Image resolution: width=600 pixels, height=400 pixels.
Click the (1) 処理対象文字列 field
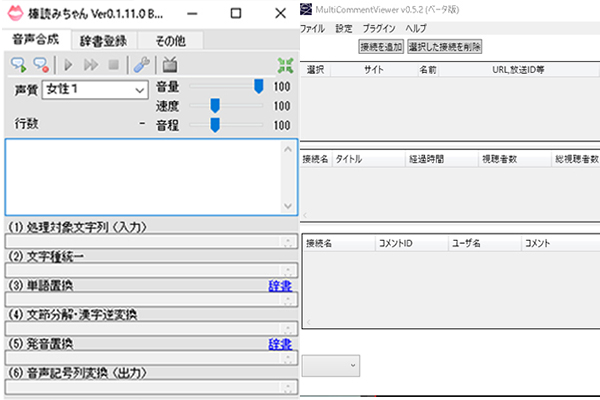(x=151, y=242)
